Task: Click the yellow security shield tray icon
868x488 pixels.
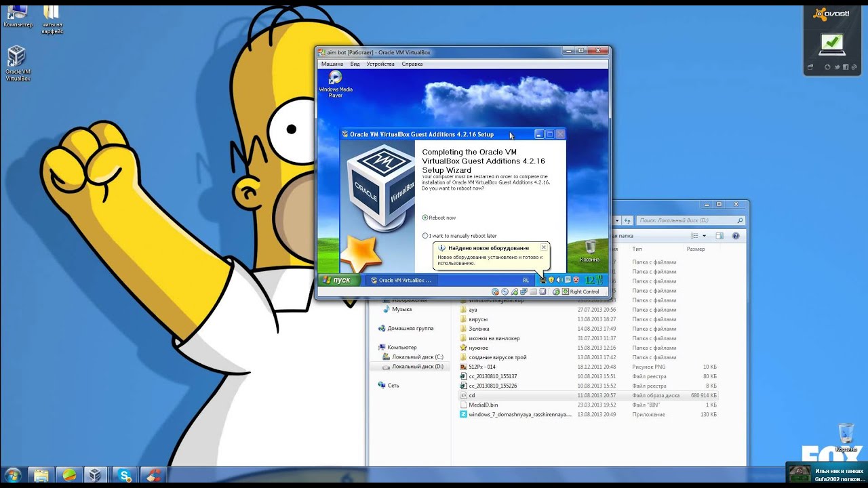Action: pyautogui.click(x=551, y=280)
